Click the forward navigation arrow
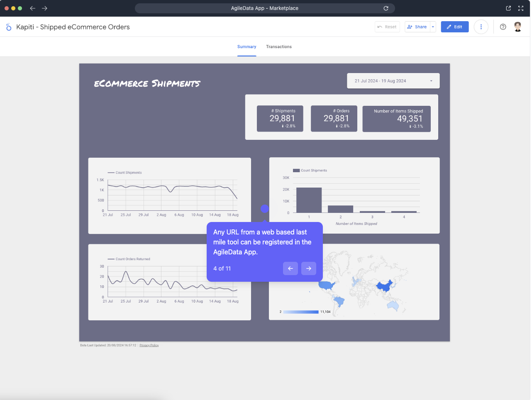The image size is (532, 400). (44, 8)
